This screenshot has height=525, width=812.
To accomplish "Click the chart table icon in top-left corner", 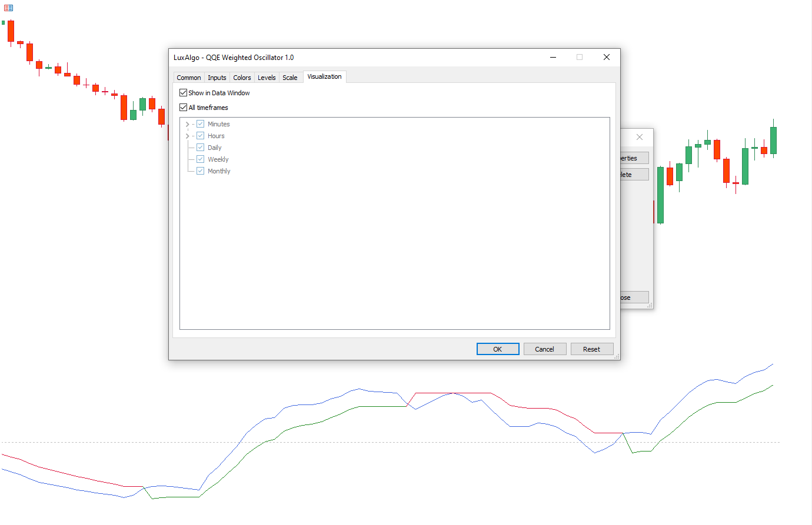I will 8,8.
